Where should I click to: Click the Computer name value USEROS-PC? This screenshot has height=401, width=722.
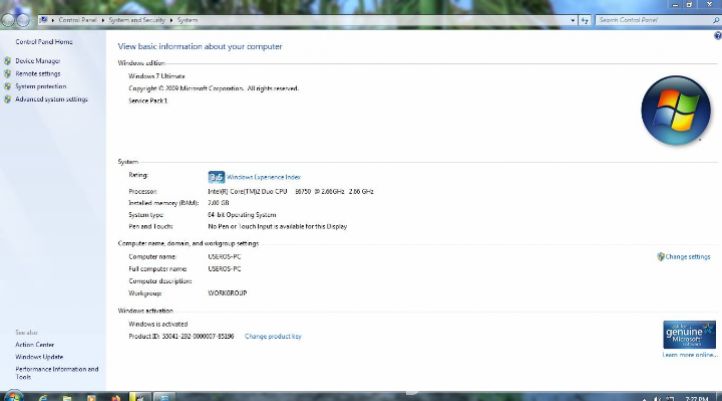pos(224,257)
